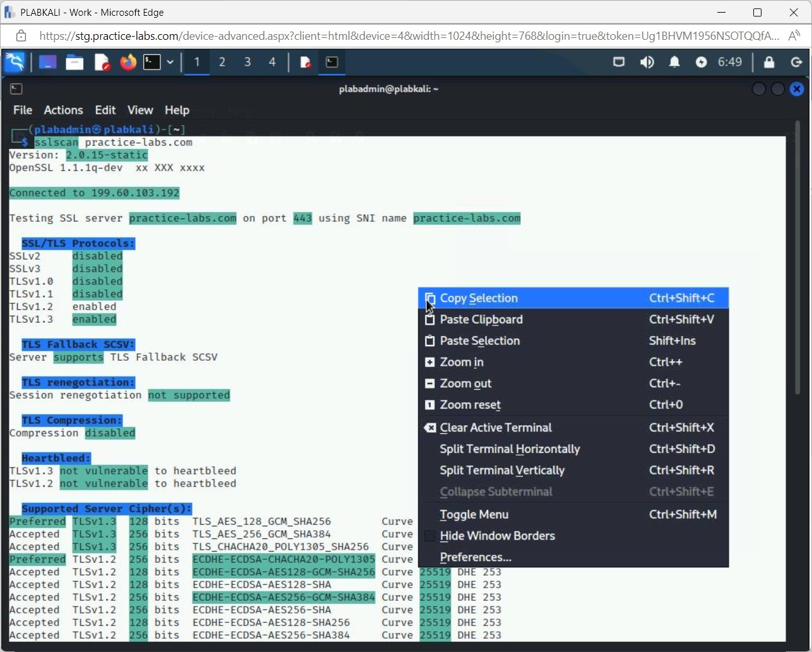Expand the terminal launcher dropdown arrow

[x=170, y=62]
